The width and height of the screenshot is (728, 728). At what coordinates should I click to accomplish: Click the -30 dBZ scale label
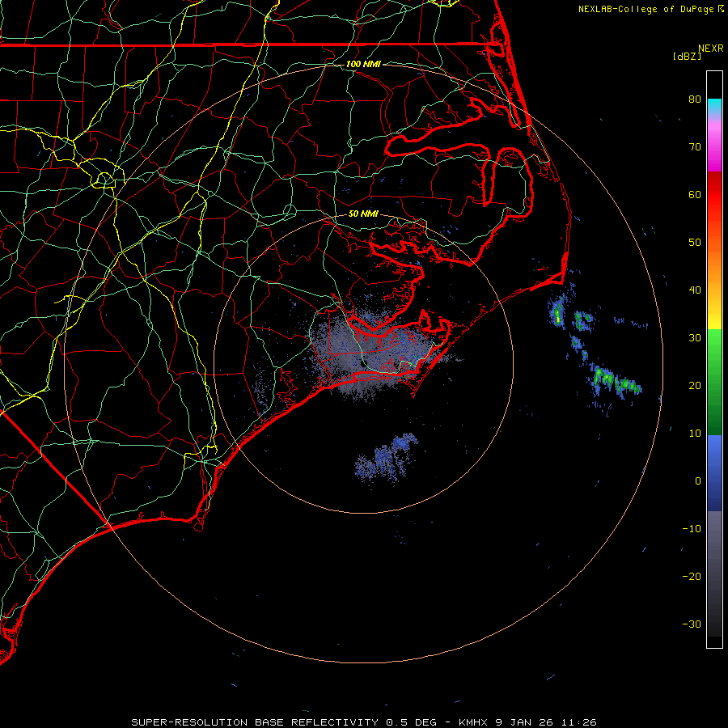coord(692,624)
